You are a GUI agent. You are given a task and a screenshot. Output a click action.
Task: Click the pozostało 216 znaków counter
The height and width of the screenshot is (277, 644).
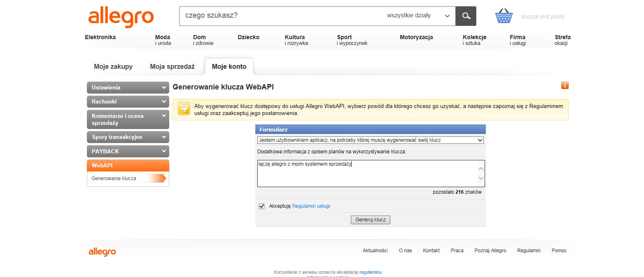click(x=457, y=192)
